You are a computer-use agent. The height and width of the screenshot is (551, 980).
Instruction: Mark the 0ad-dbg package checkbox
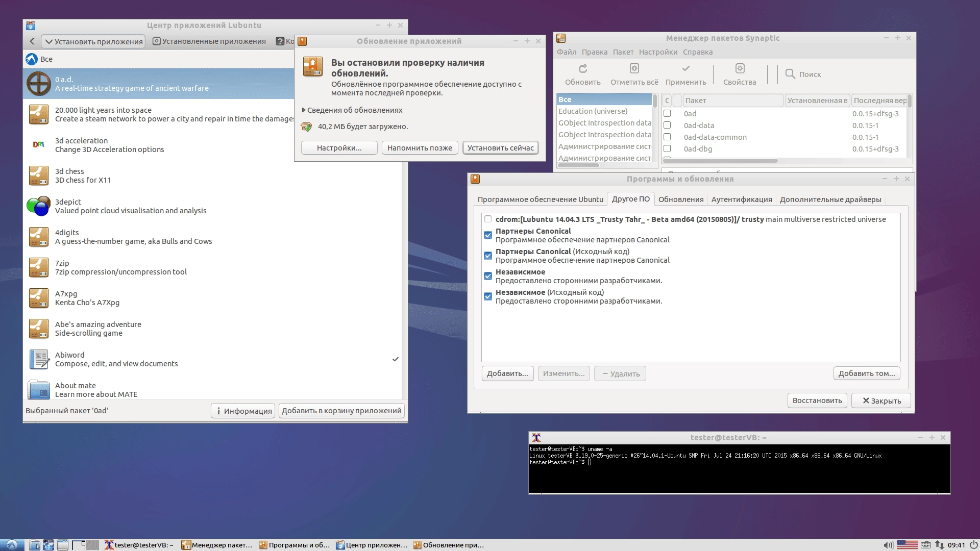click(667, 148)
